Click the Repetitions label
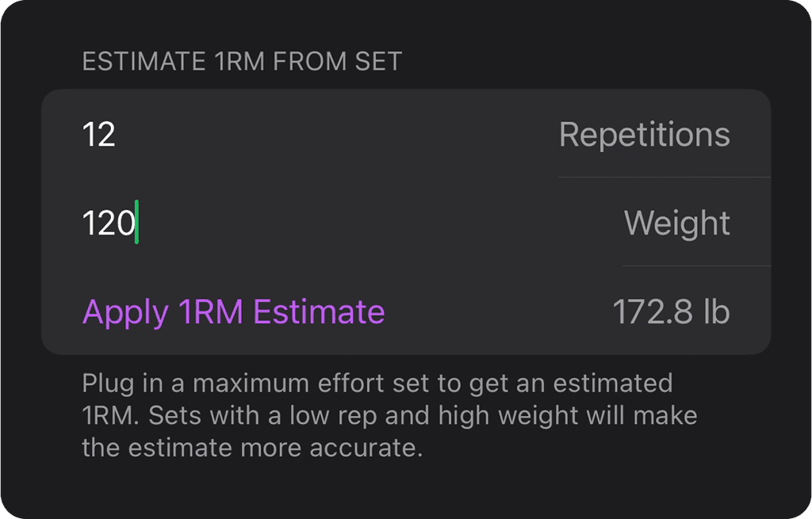The width and height of the screenshot is (812, 519). 646,135
